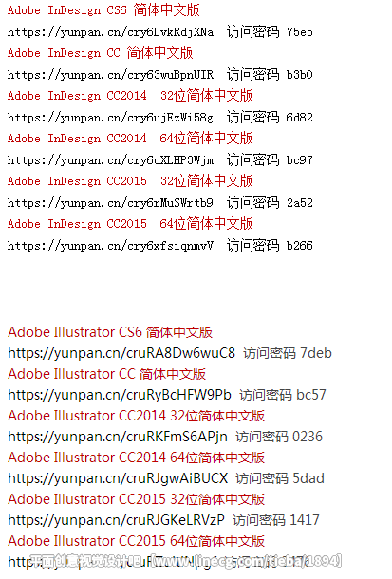Click the access password 75eb text
Image resolution: width=392 pixels, height=579 pixels.
point(270,32)
